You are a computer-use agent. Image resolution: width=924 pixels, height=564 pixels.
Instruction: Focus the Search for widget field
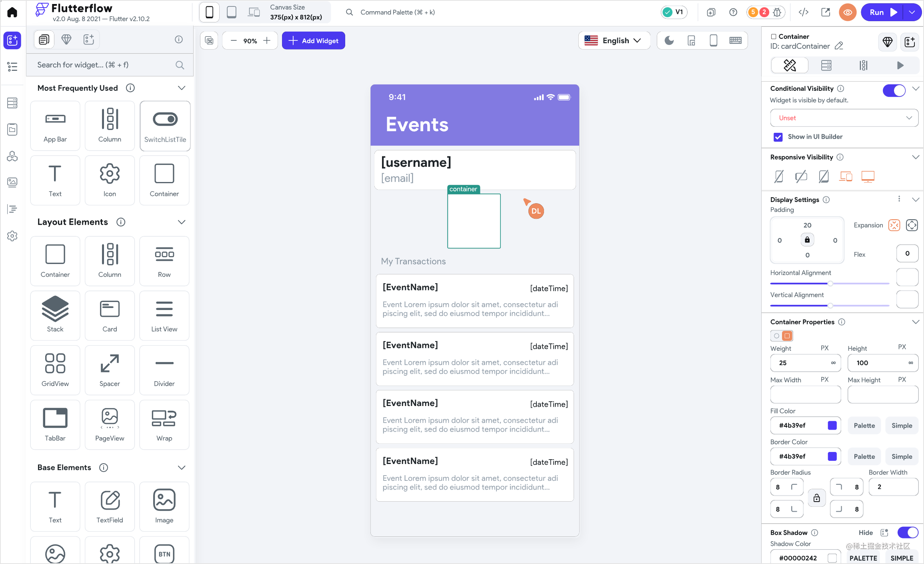[x=110, y=65]
